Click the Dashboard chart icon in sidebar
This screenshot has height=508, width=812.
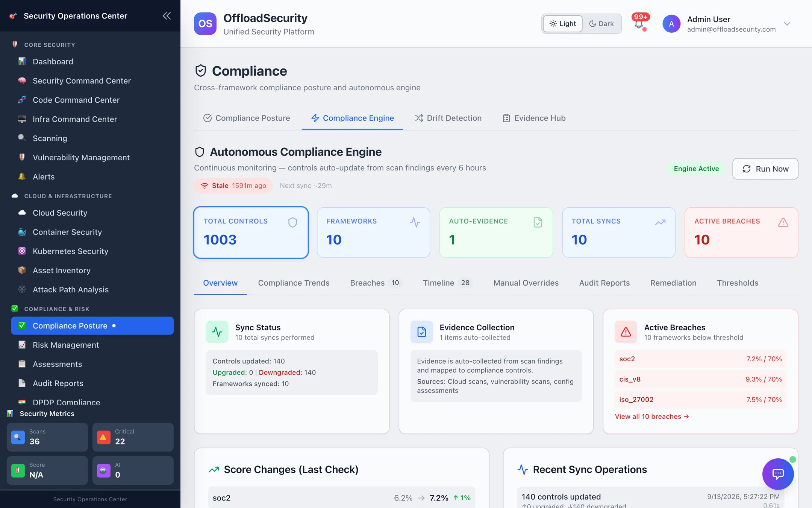[22, 61]
